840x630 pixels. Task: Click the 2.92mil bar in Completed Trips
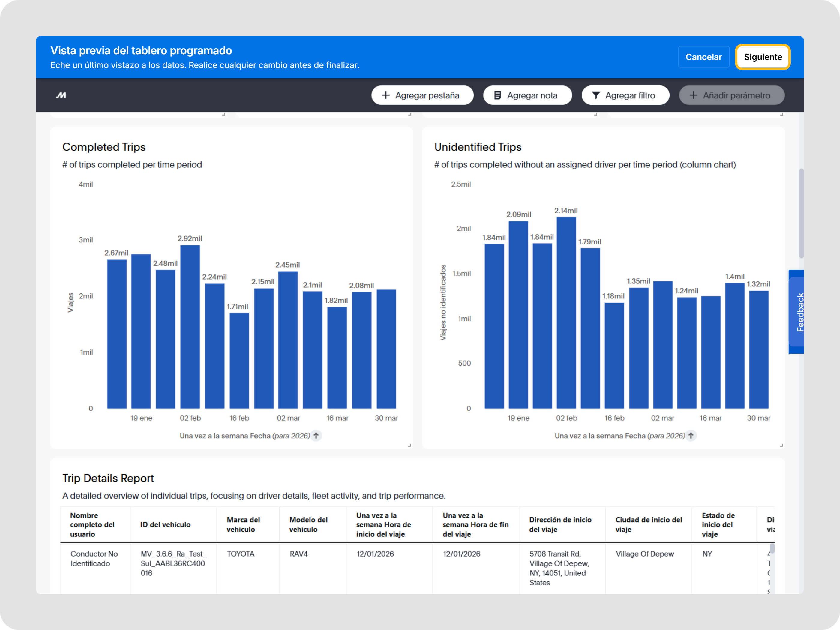pyautogui.click(x=190, y=327)
